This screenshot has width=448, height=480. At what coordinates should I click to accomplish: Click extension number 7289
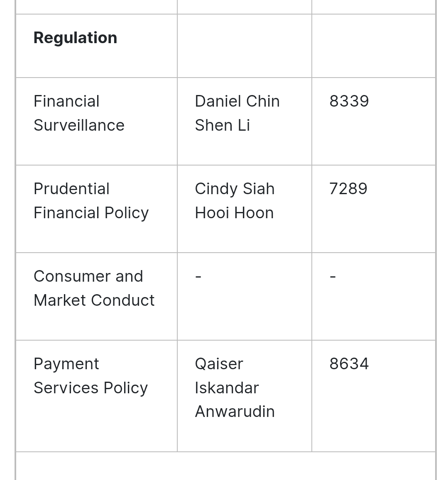coord(348,189)
